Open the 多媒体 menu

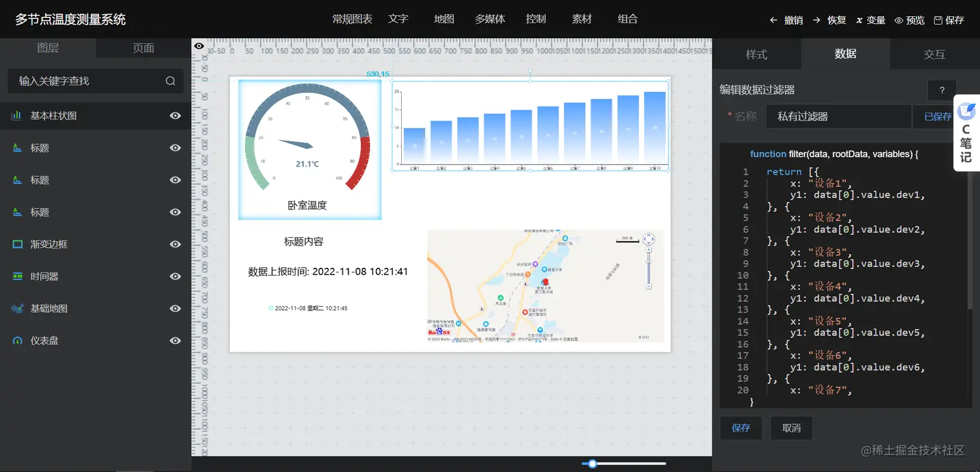click(x=490, y=19)
